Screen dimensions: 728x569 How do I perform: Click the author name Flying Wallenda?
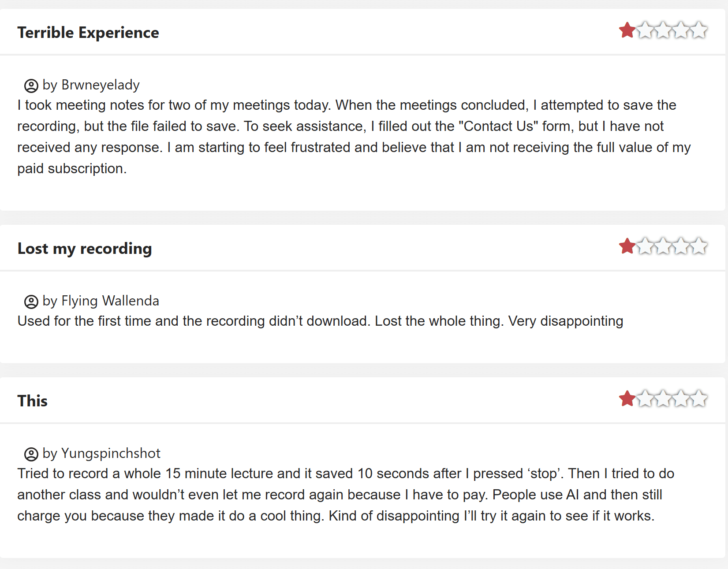pyautogui.click(x=110, y=301)
